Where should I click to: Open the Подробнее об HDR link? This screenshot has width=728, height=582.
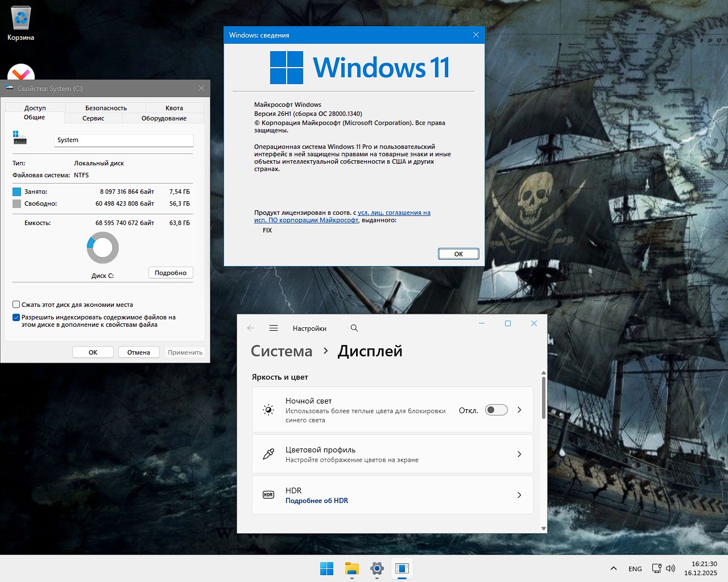317,501
